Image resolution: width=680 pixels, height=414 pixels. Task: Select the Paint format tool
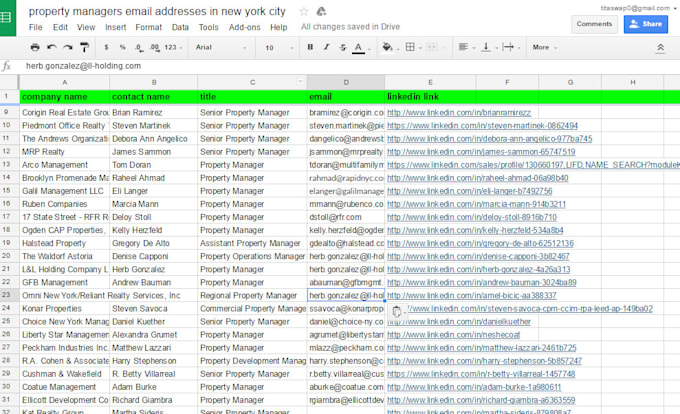85,47
